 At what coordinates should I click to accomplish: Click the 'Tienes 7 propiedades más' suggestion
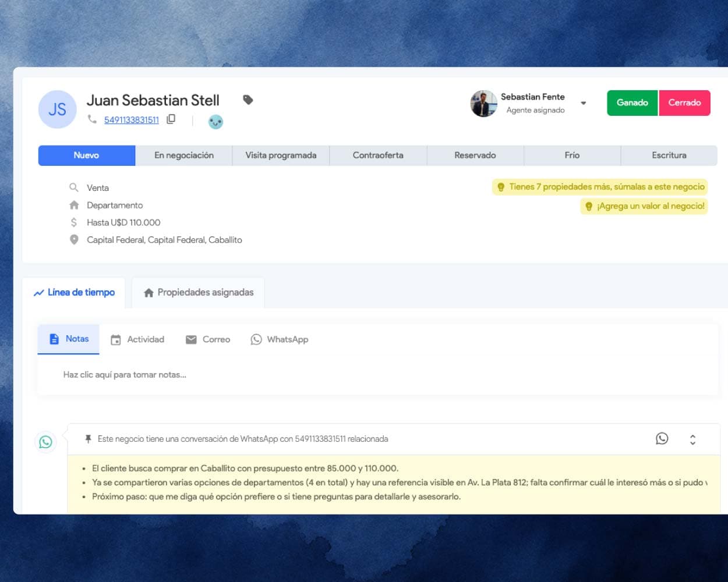point(600,187)
